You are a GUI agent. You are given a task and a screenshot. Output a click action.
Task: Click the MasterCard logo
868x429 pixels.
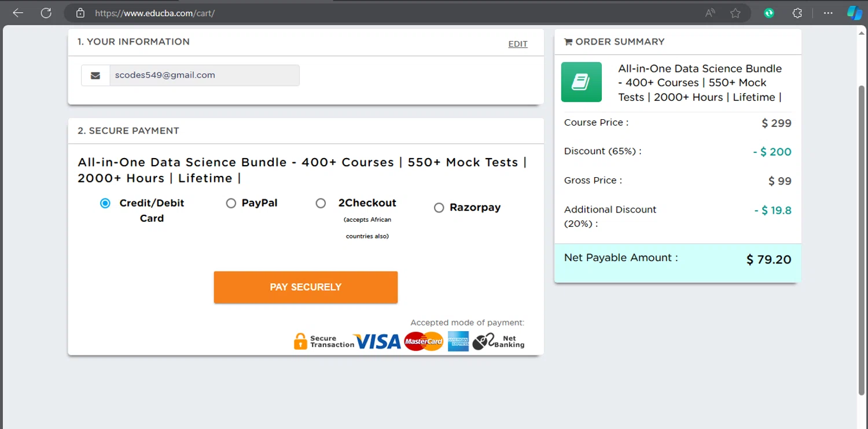(424, 342)
